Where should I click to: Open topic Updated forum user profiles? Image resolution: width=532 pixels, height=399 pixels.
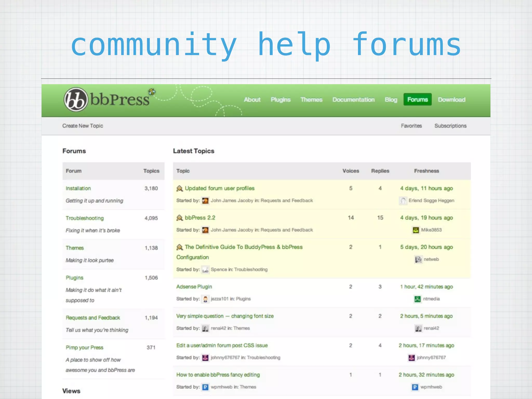click(220, 188)
